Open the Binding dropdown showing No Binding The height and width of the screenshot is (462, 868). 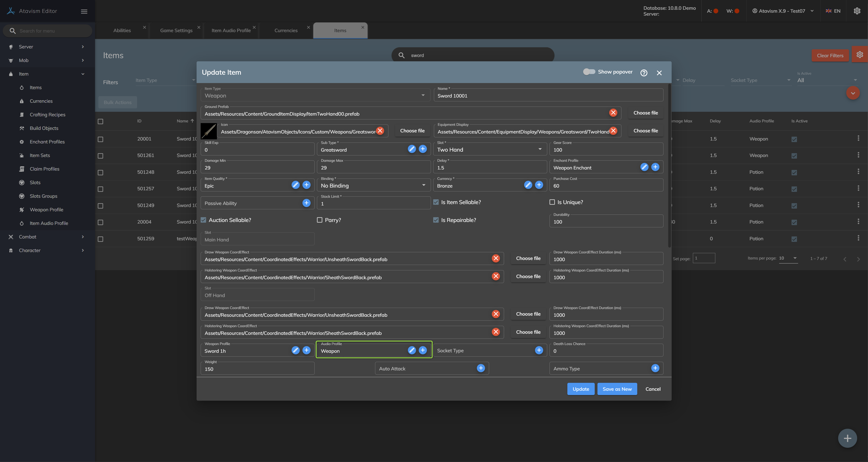tap(373, 186)
